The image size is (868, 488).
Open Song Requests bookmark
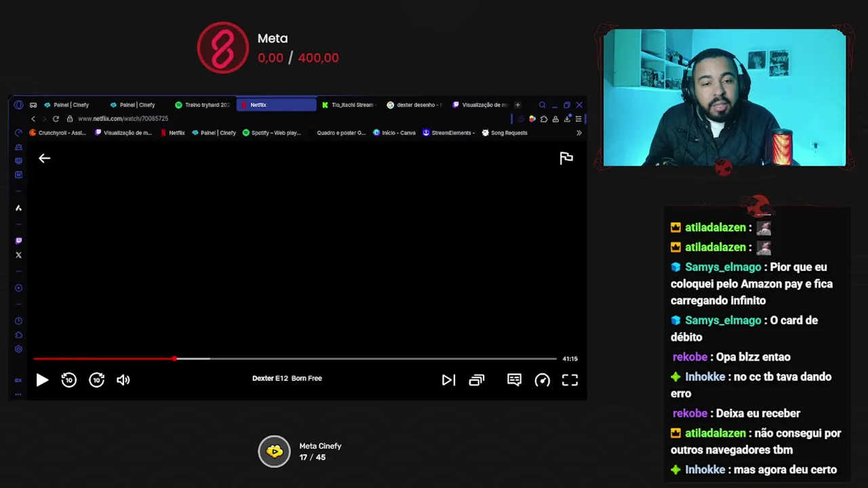[505, 133]
